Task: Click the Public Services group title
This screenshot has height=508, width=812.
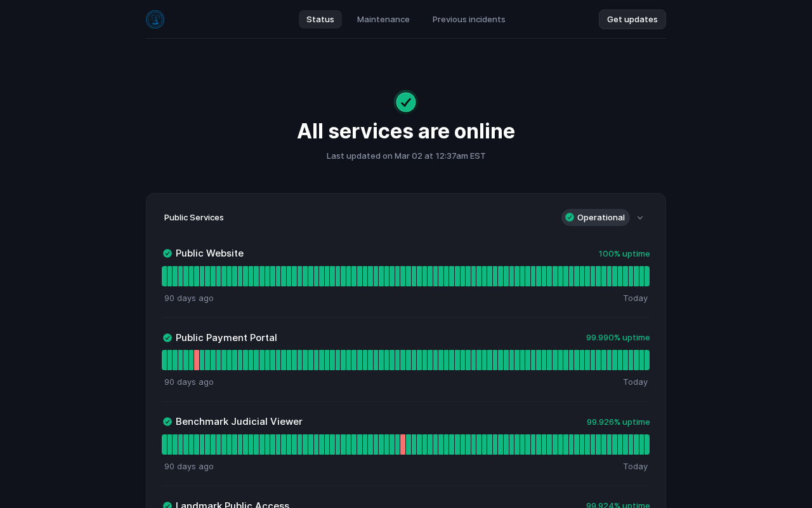Action: click(x=194, y=217)
